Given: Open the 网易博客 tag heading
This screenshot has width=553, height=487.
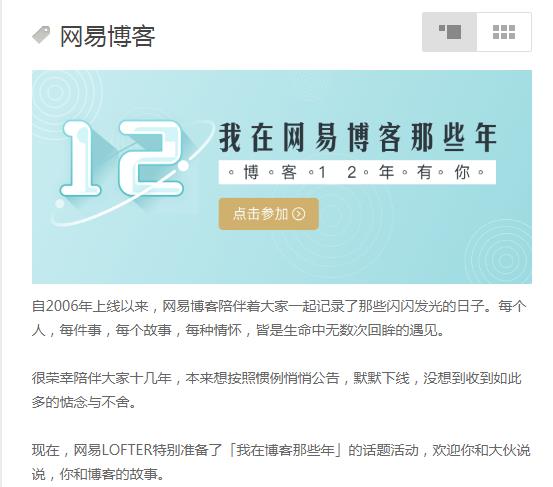Looking at the screenshot, I should [x=107, y=36].
